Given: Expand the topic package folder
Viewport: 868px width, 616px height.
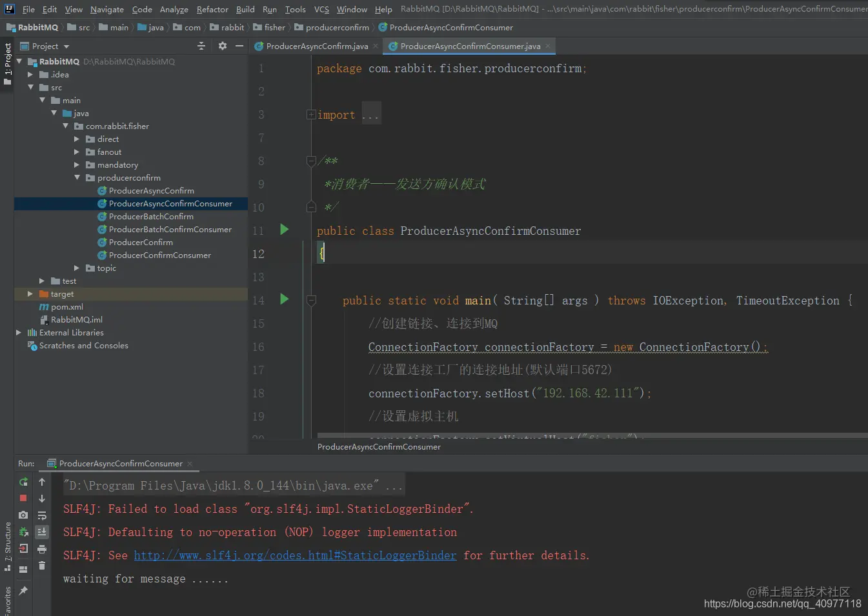Looking at the screenshot, I should tap(77, 268).
